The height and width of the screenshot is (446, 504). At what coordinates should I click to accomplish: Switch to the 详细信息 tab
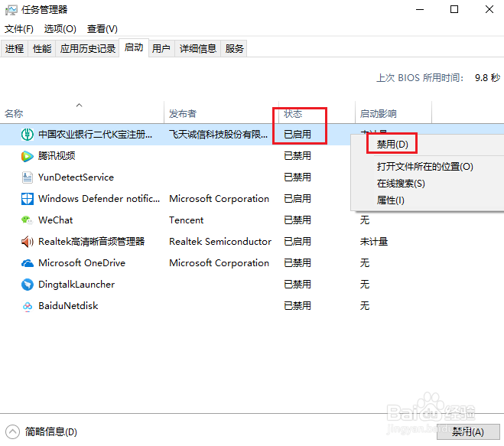[x=197, y=48]
